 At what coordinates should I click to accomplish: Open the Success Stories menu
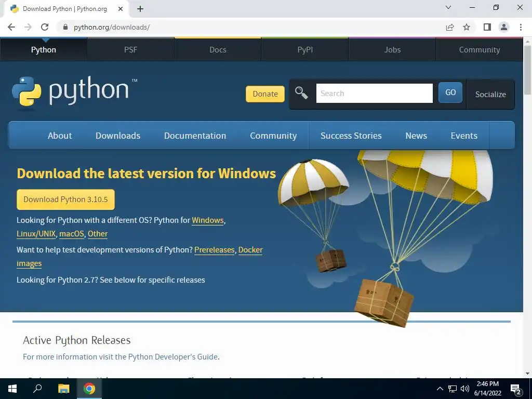(351, 136)
